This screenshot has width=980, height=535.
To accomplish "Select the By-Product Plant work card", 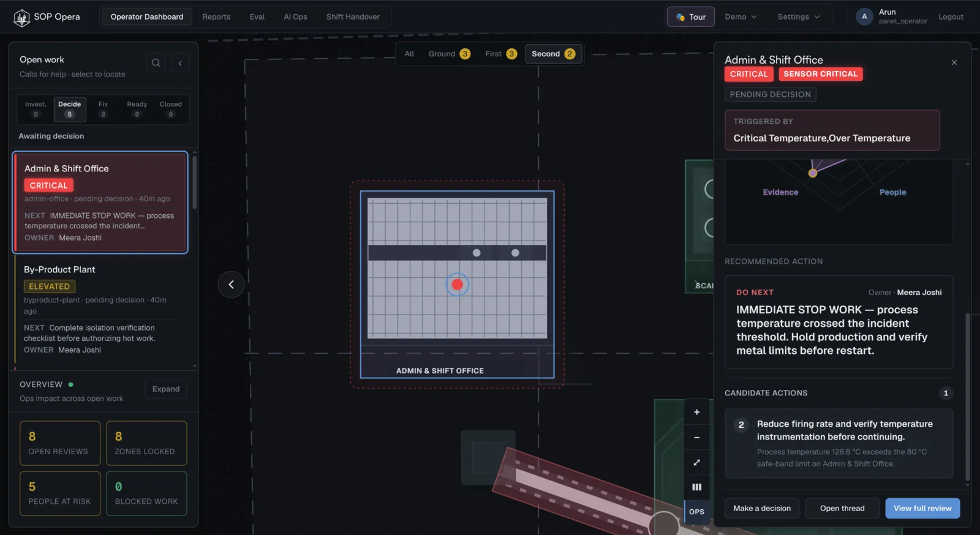I will click(100, 311).
